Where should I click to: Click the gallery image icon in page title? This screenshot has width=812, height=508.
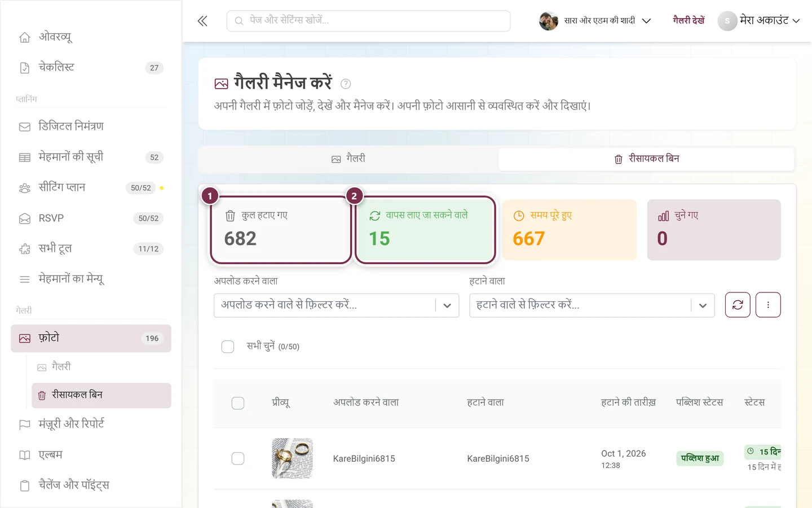pos(222,84)
